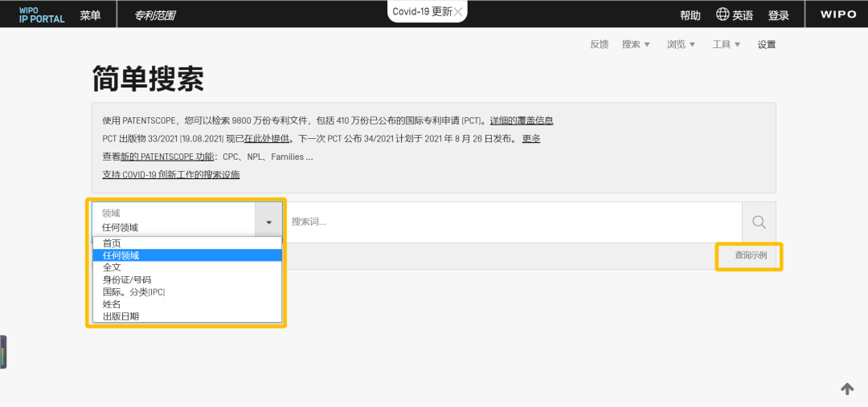This screenshot has width=868, height=407.
Task: Select 任何领域 option in the list
Action: click(x=187, y=255)
